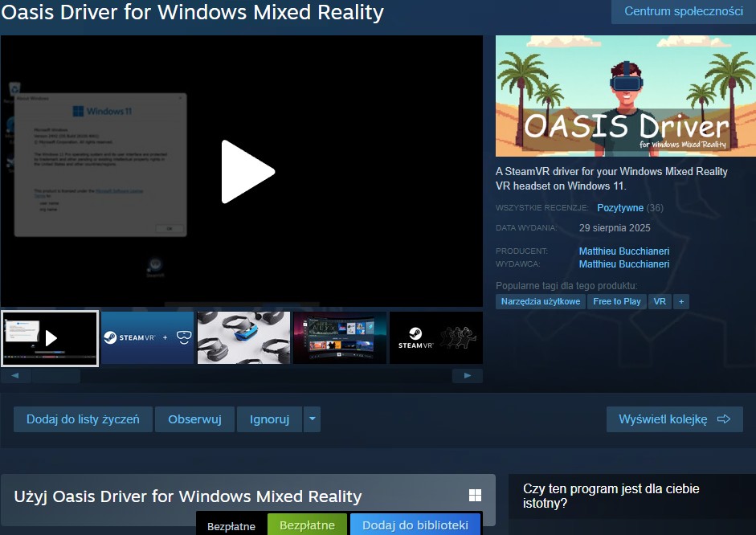This screenshot has width=756, height=535.
Task: Expand the dropdown next to Ignoruj
Action: (312, 419)
